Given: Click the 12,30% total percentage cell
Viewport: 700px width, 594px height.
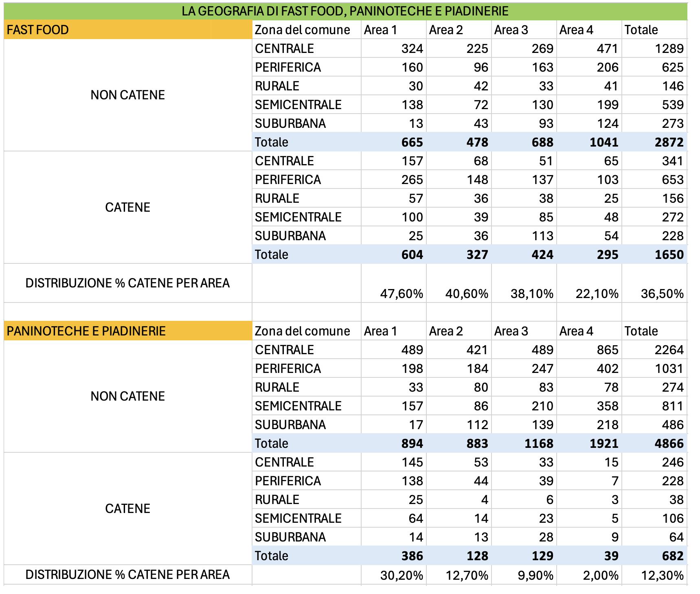Looking at the screenshot, I should point(654,575).
